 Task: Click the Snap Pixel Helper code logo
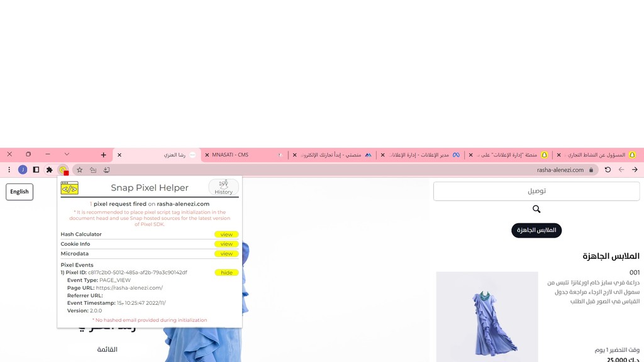click(69, 187)
